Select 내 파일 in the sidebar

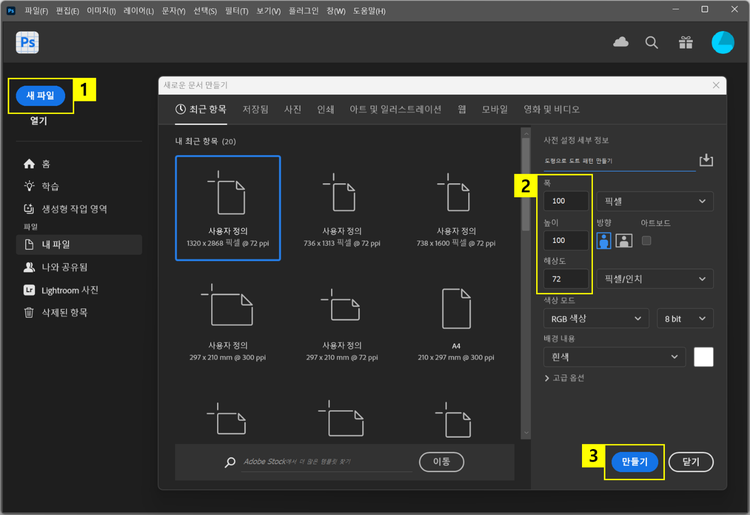[x=79, y=244]
